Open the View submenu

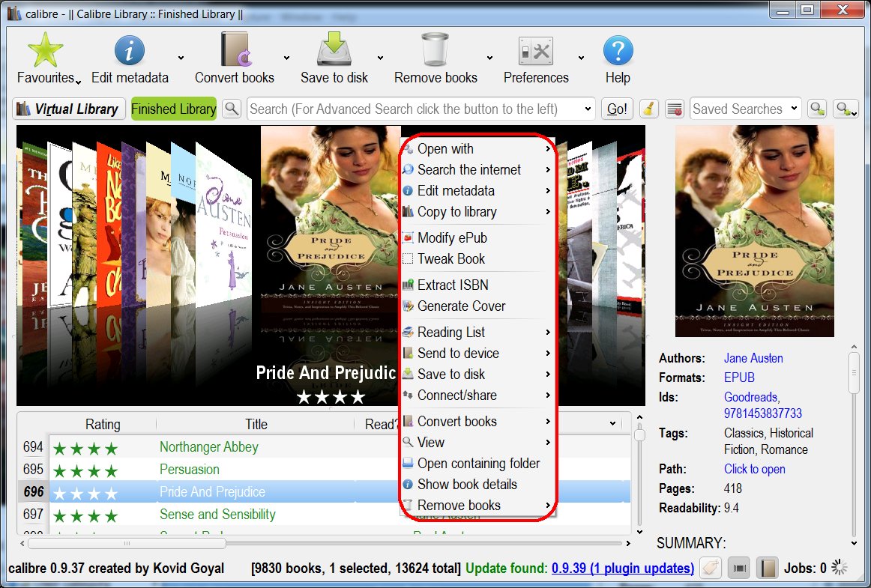click(x=477, y=443)
